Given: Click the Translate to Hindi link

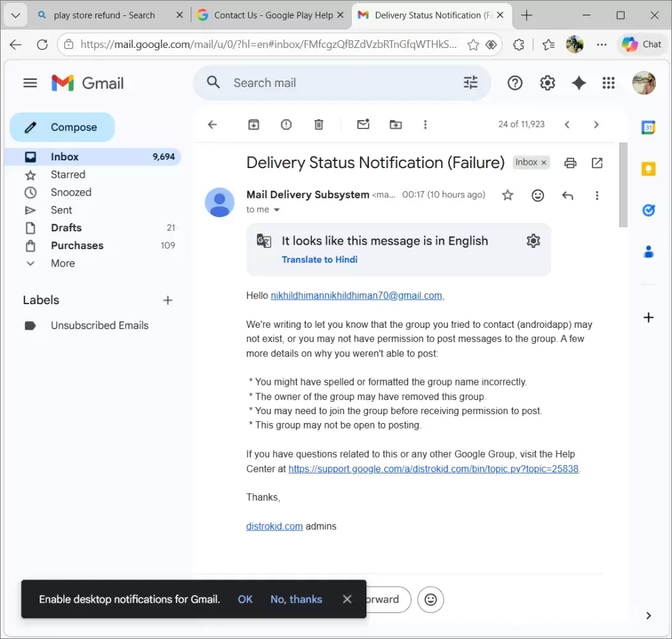Looking at the screenshot, I should coord(320,259).
